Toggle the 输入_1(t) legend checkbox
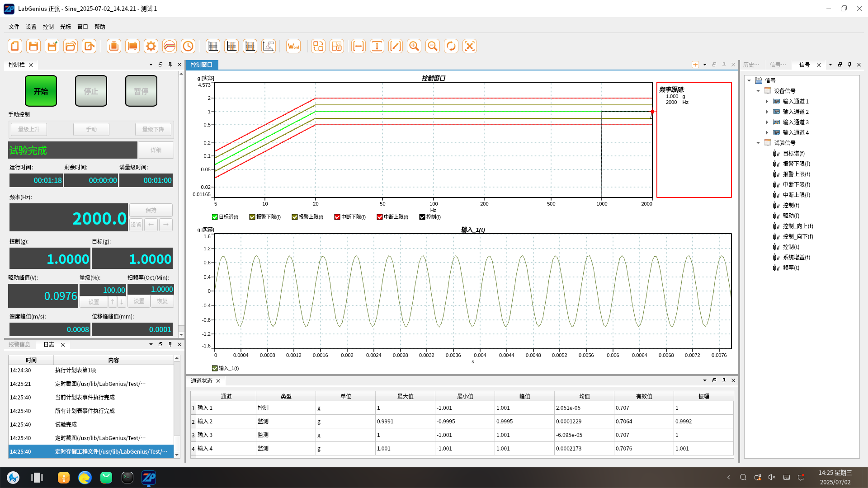 [x=215, y=368]
